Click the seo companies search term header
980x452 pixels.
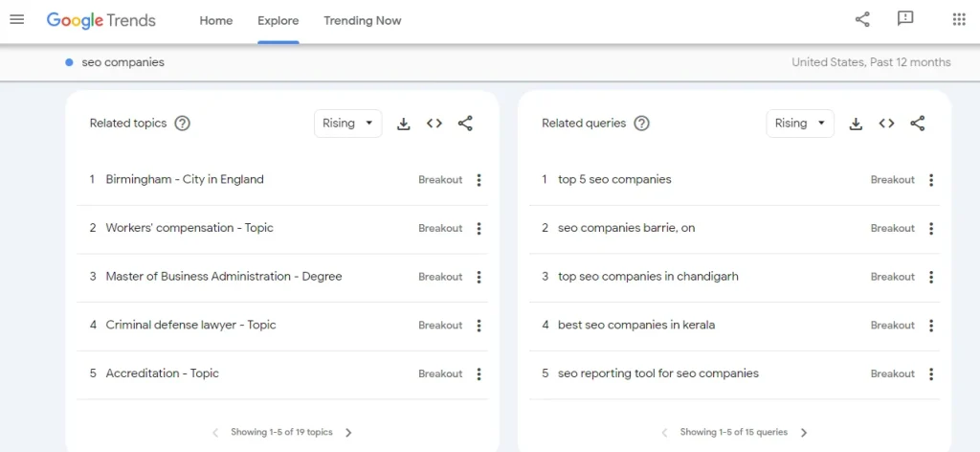point(123,62)
